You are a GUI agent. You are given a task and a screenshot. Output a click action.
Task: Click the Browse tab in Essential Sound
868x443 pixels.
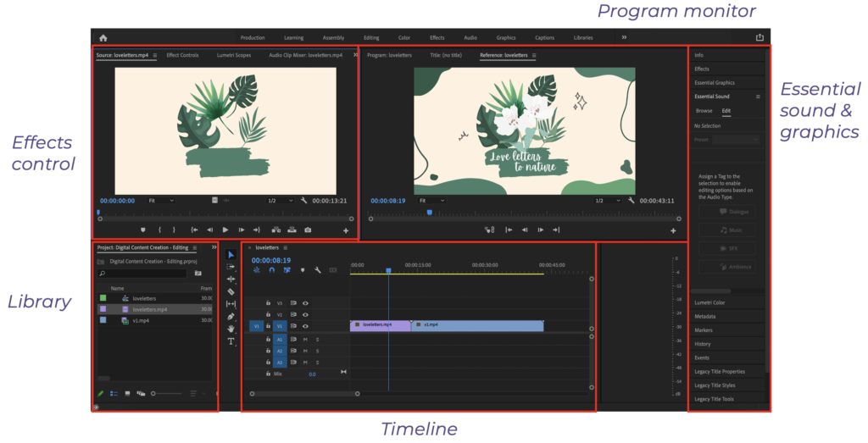pyautogui.click(x=704, y=111)
